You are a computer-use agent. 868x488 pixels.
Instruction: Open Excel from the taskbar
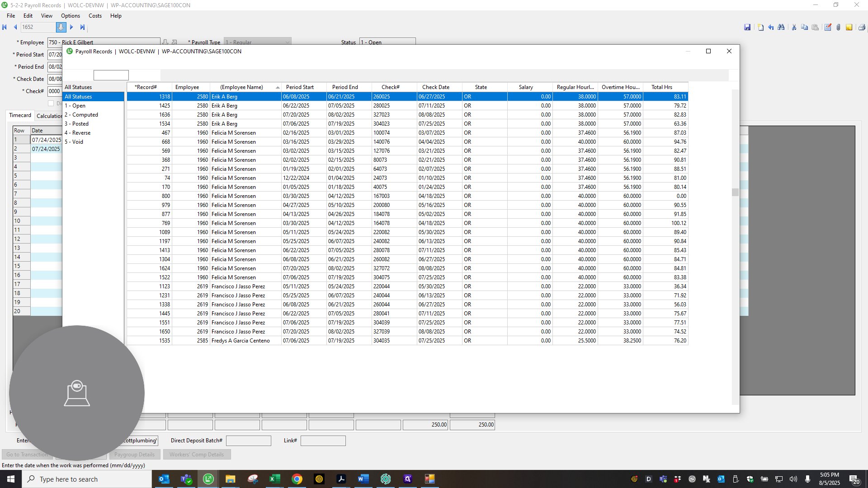click(x=274, y=479)
